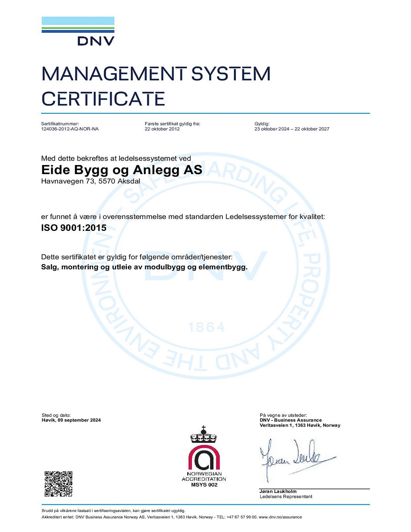
Task: Select 'Veritasveien 1, 1363 Høvik, Norway' under issuer
Action: pos(300,425)
